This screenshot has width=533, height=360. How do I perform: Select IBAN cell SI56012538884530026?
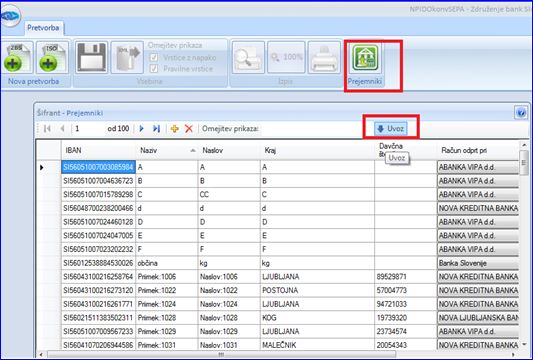98,263
